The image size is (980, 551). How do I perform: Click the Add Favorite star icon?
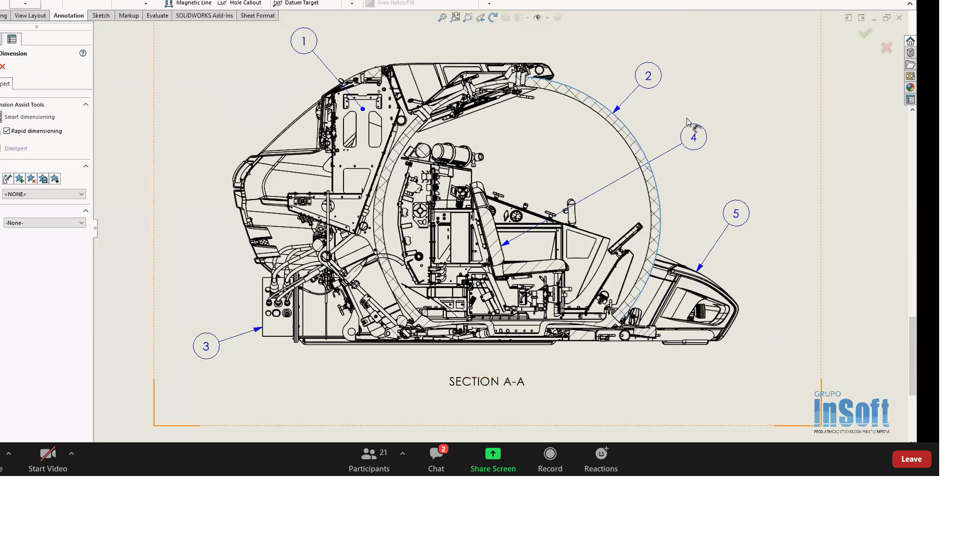click(x=19, y=179)
